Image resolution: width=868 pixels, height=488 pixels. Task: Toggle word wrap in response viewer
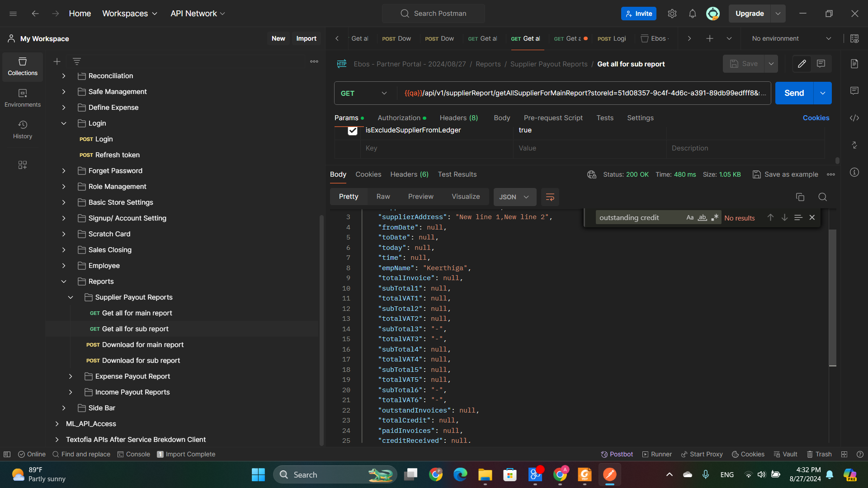click(550, 197)
